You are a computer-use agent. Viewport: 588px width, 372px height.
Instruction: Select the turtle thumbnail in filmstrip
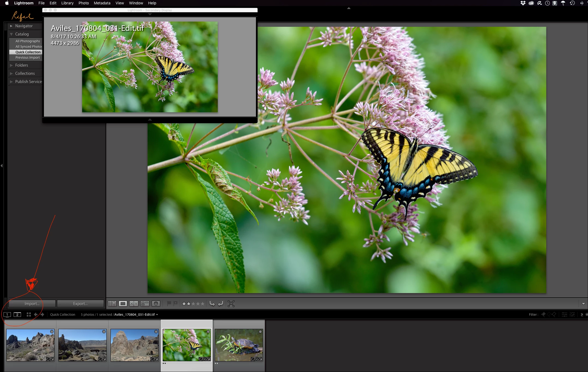pyautogui.click(x=238, y=345)
